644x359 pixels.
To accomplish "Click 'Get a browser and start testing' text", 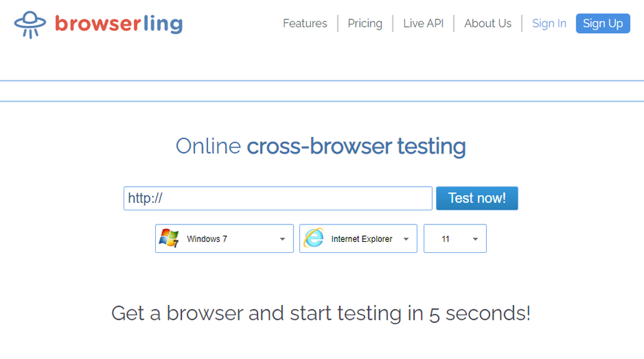I will [257, 314].
